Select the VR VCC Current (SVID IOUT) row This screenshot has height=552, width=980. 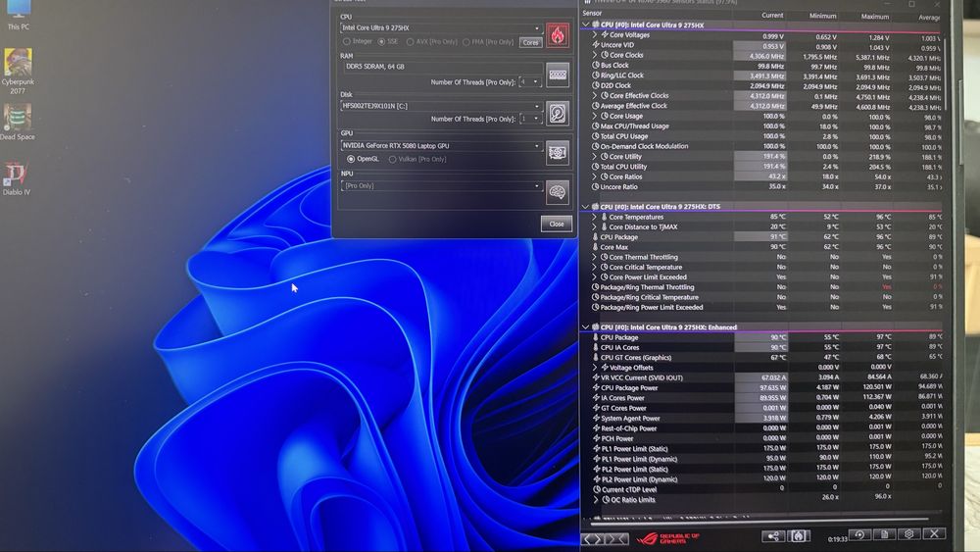[762, 377]
